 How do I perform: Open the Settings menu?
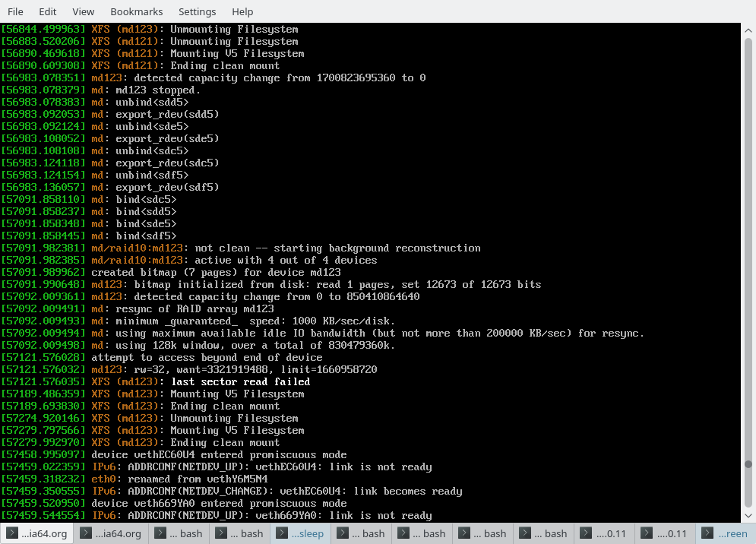click(198, 11)
